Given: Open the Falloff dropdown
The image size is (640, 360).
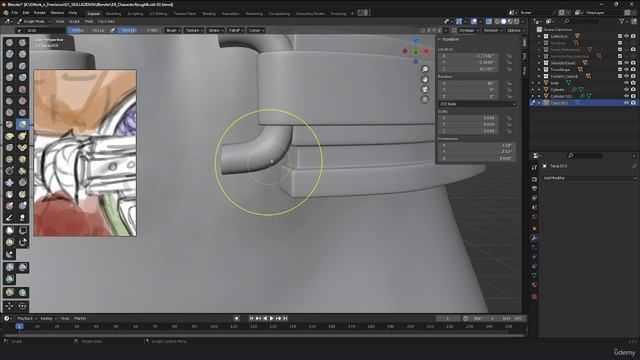Looking at the screenshot, I should 236,30.
